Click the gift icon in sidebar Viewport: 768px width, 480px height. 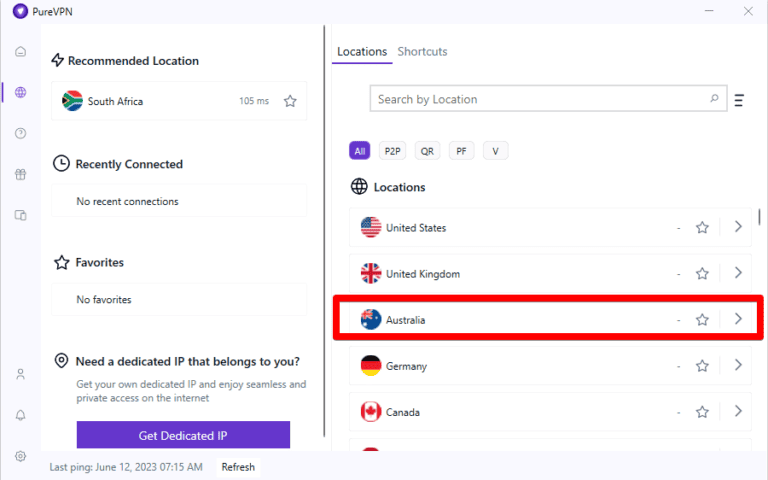click(x=21, y=174)
